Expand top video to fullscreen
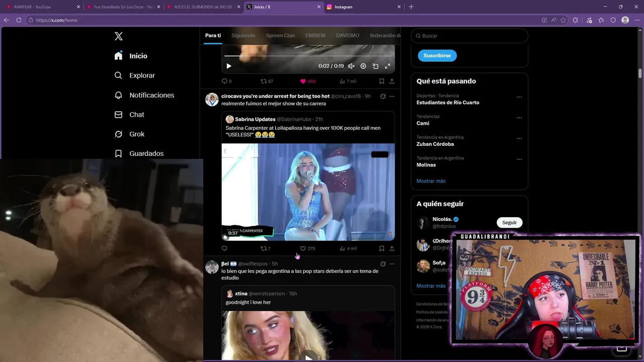The width and height of the screenshot is (644, 362). coord(387,66)
